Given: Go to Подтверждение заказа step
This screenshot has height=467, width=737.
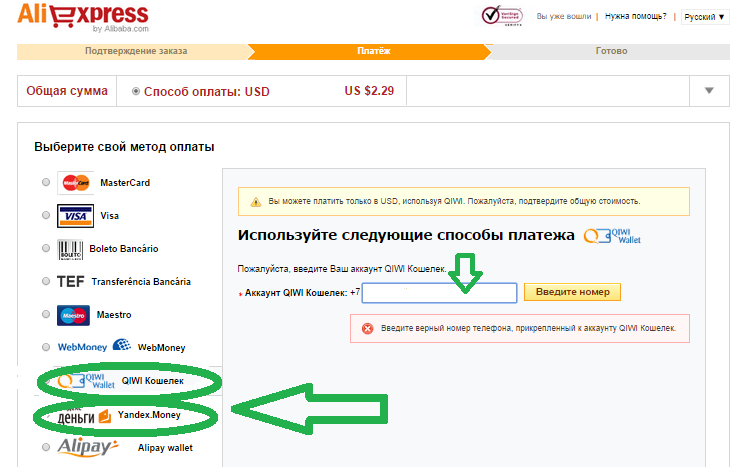Looking at the screenshot, I should (136, 51).
